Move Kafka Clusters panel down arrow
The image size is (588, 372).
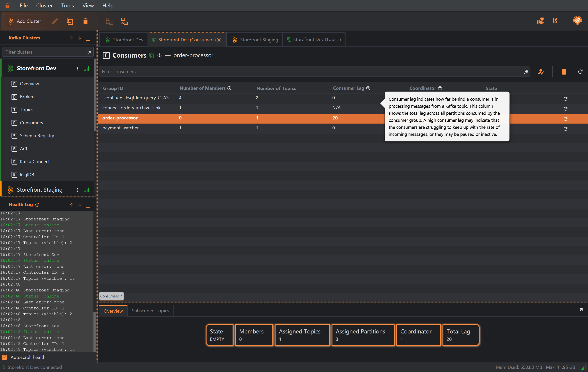point(80,38)
